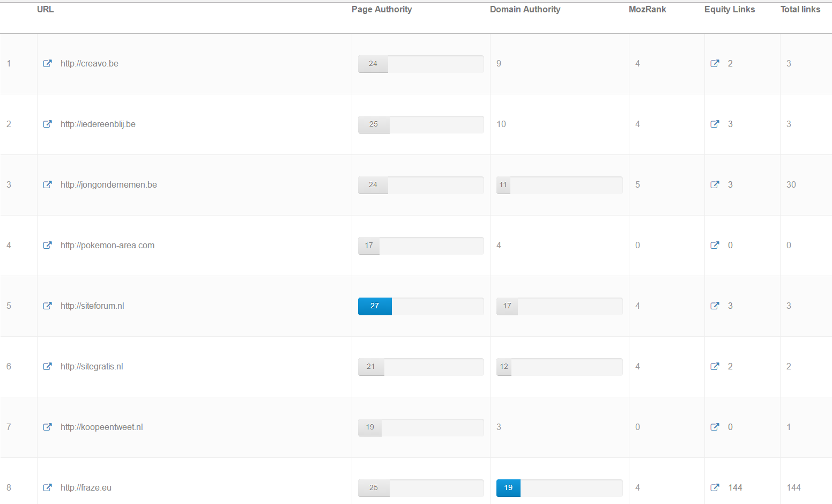Viewport: 832px width, 504px height.
Task: Click Page Authority bar 21 for sitegratis.nl
Action: [x=371, y=367]
